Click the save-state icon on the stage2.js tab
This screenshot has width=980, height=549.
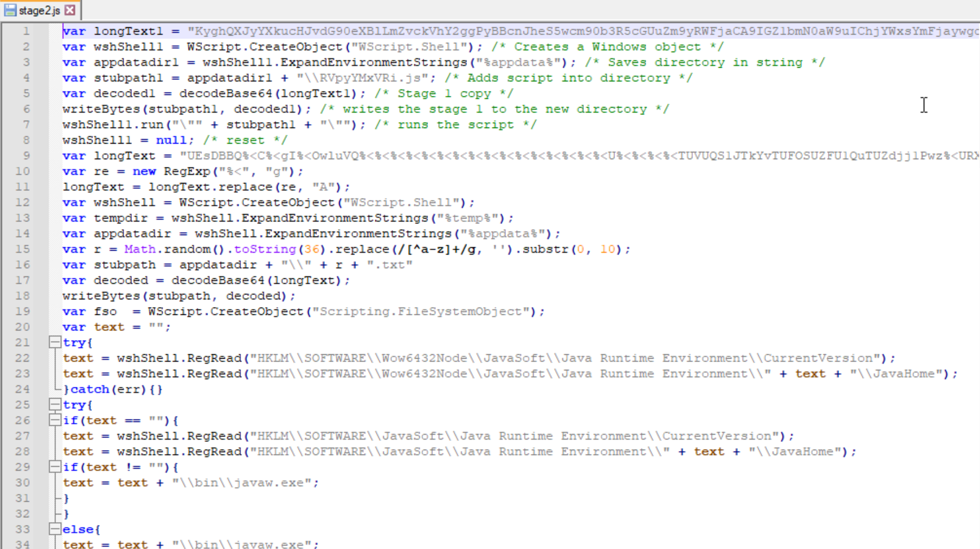coord(10,10)
